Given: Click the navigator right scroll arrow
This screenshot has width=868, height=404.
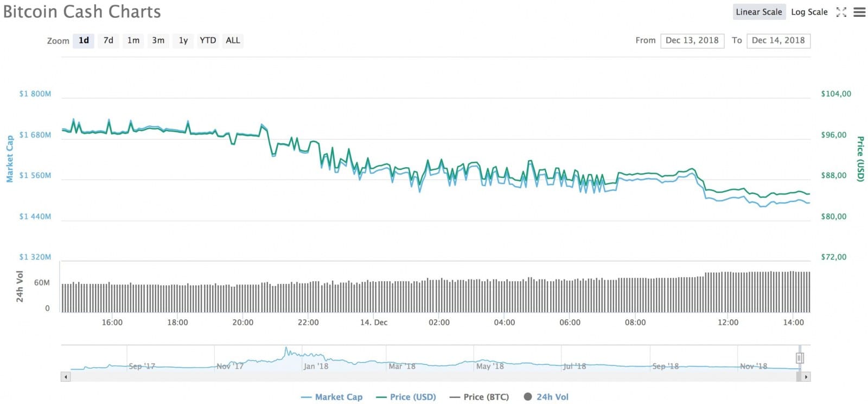Looking at the screenshot, I should [x=806, y=376].
